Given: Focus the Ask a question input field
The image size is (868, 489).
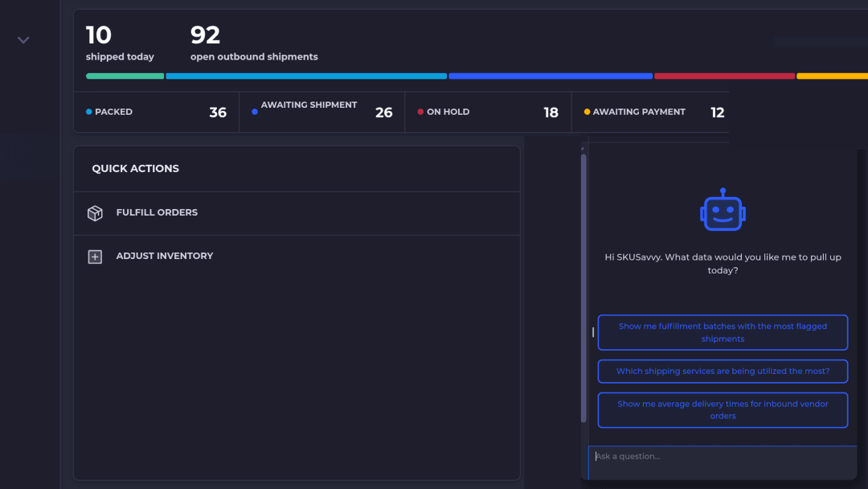Looking at the screenshot, I should pos(723,462).
